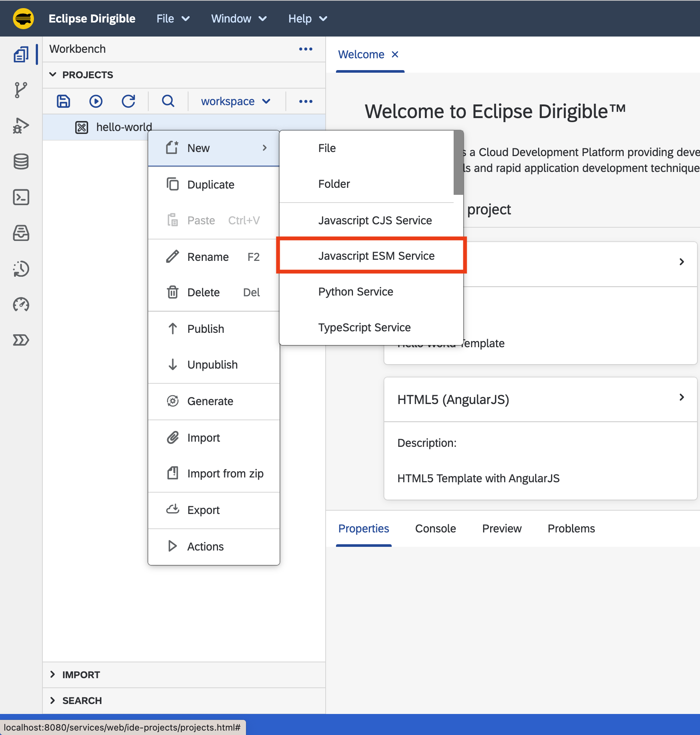Click the Eclipse Dirigible logo icon
Viewport: 700px width, 735px height.
click(23, 18)
